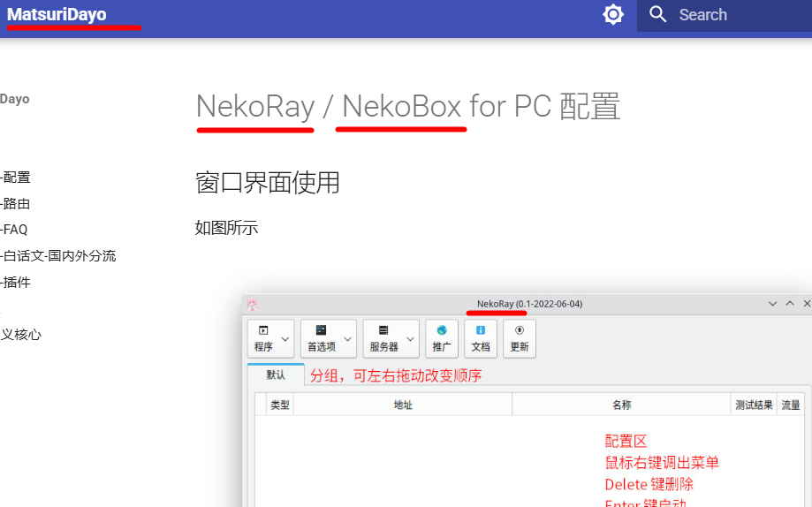Open the 推广 globe icon button

442,338
